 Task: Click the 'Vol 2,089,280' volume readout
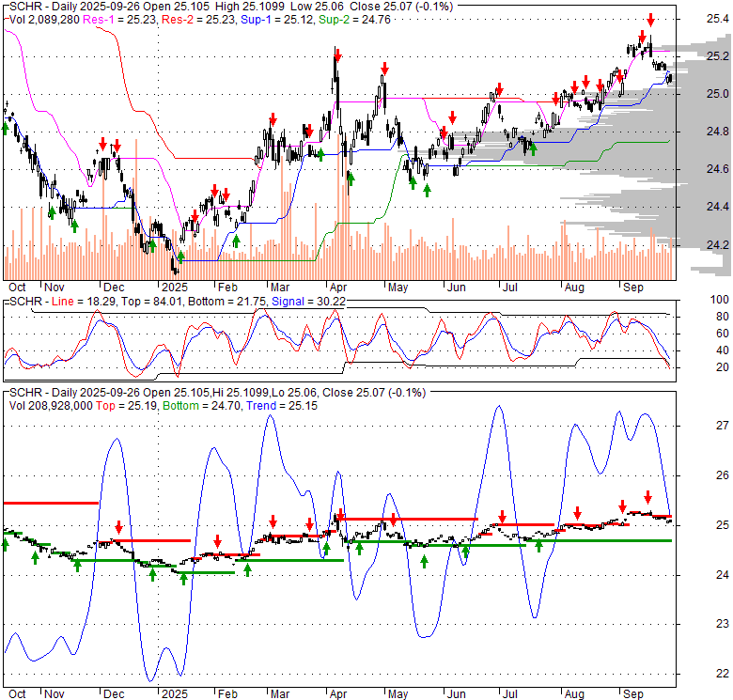click(44, 20)
